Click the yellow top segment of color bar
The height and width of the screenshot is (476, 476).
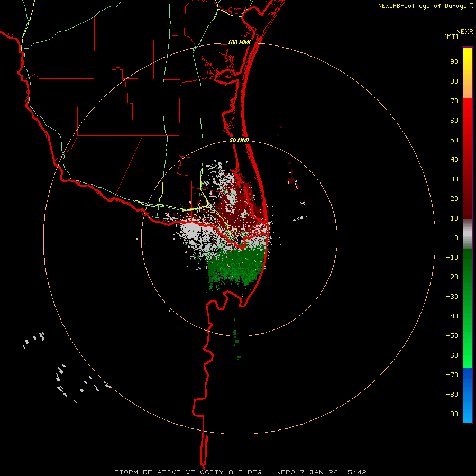(467, 73)
